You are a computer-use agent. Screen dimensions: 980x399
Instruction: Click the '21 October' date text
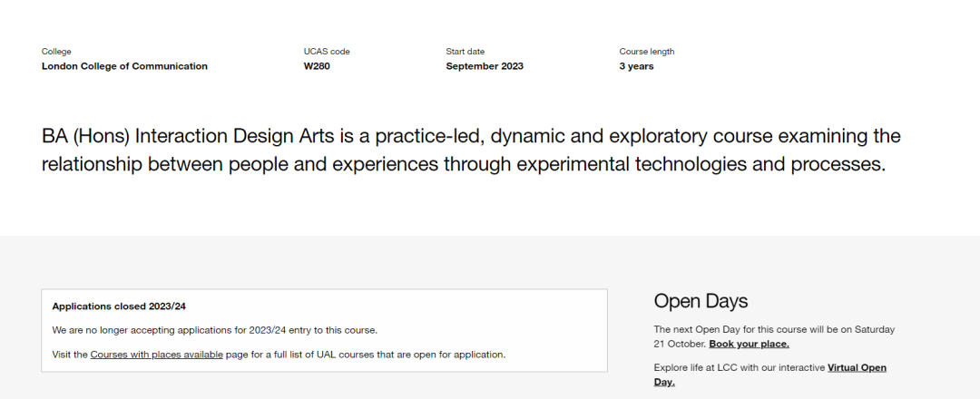[678, 344]
